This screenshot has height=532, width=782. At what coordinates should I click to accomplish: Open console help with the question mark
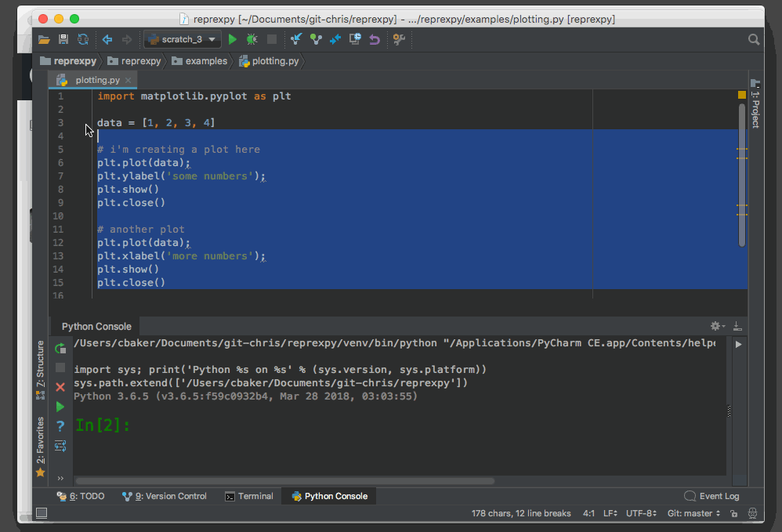tap(60, 426)
